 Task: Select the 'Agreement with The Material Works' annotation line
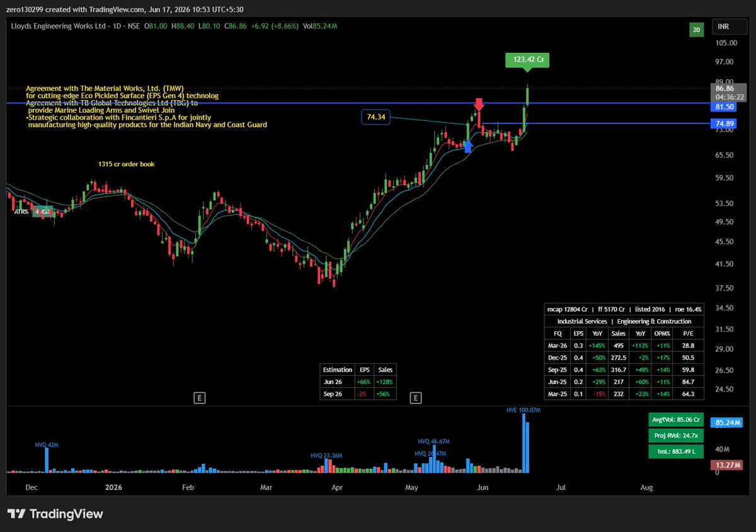coord(106,88)
